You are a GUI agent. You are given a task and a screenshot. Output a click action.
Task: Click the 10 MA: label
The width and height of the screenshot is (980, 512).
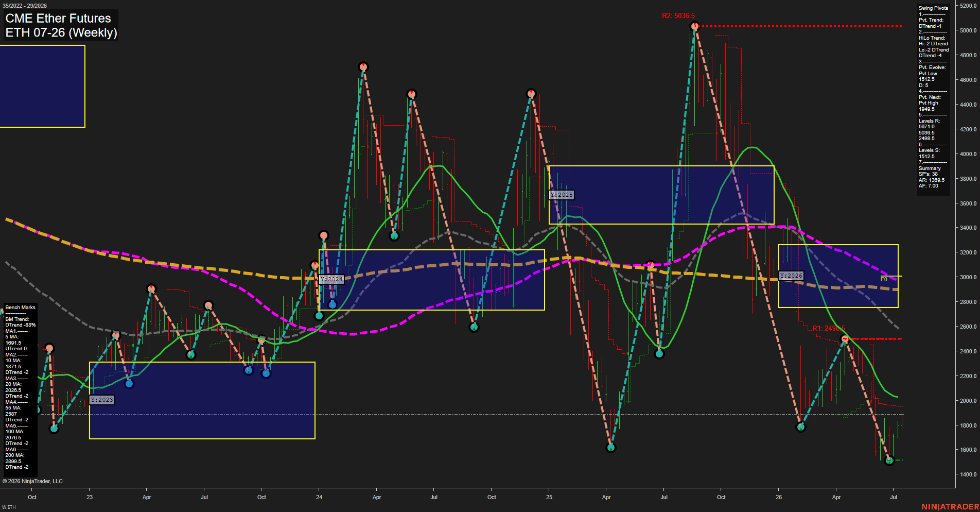click(13, 361)
